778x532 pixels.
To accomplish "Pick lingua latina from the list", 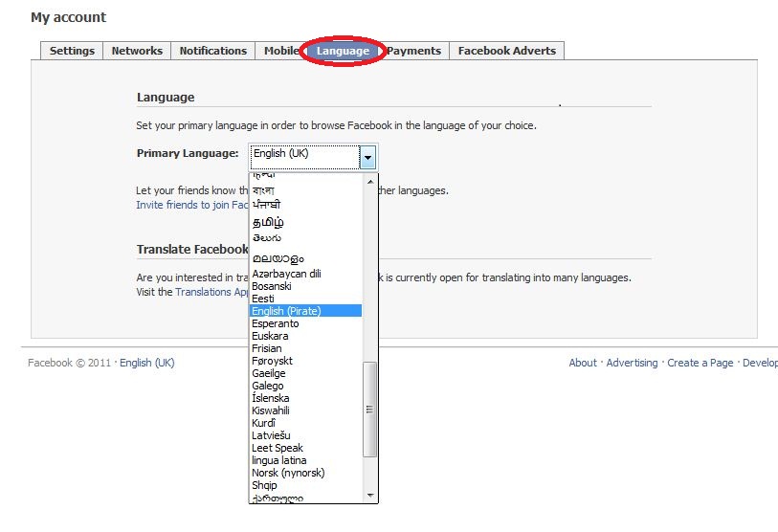I will (x=305, y=460).
